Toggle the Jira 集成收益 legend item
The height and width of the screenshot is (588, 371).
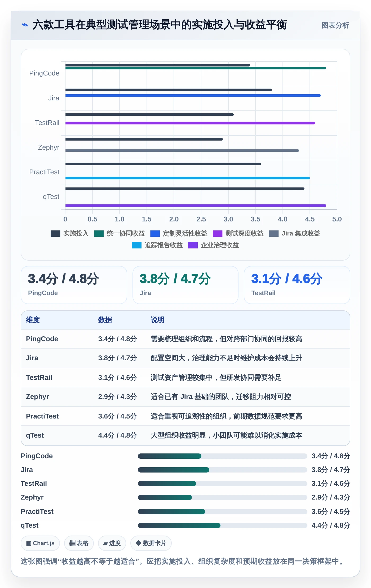pyautogui.click(x=295, y=233)
